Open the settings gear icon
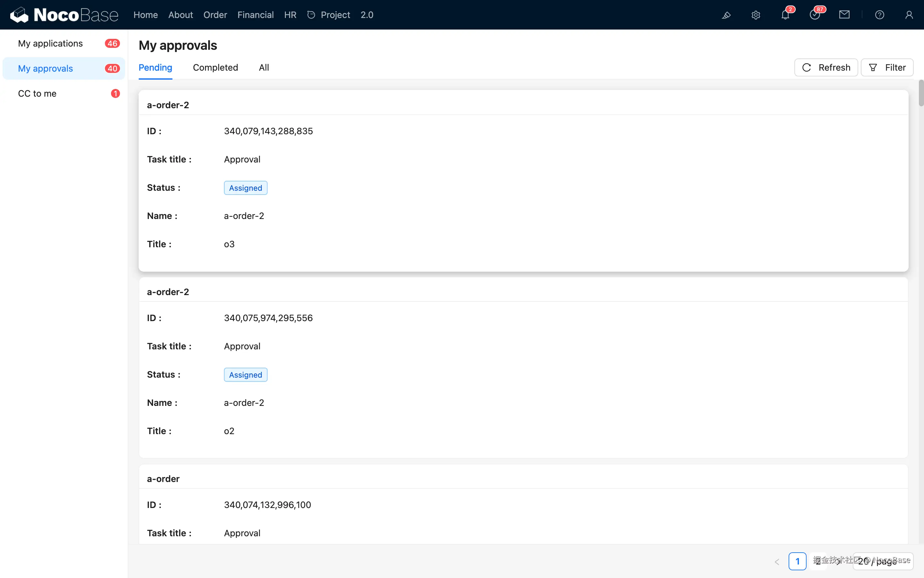Viewport: 924px width, 578px height. (x=756, y=15)
